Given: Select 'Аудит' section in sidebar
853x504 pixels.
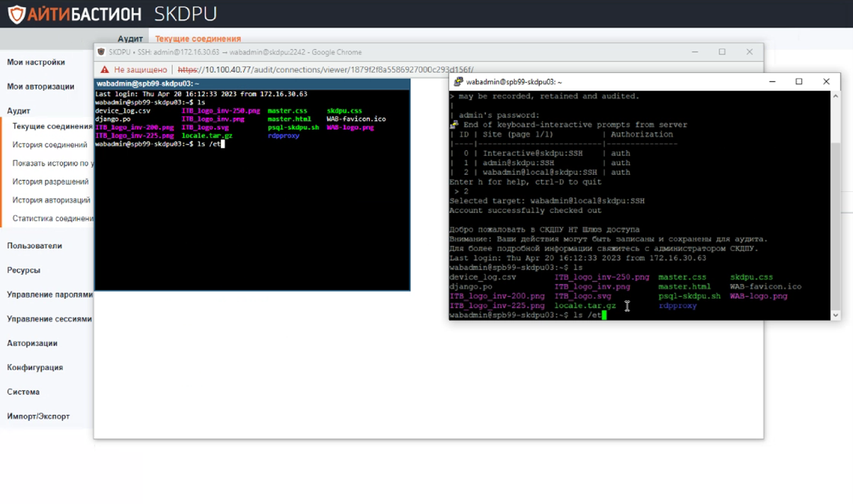Looking at the screenshot, I should click(18, 111).
